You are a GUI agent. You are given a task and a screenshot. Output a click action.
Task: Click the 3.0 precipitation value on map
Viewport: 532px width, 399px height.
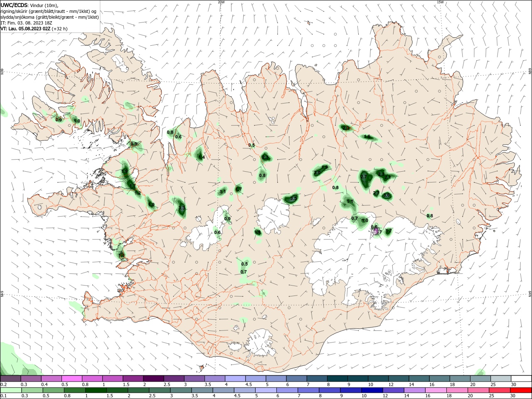(317, 172)
